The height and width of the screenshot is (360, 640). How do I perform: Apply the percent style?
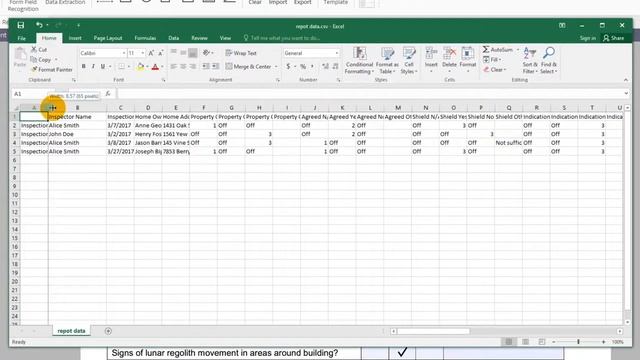click(303, 67)
